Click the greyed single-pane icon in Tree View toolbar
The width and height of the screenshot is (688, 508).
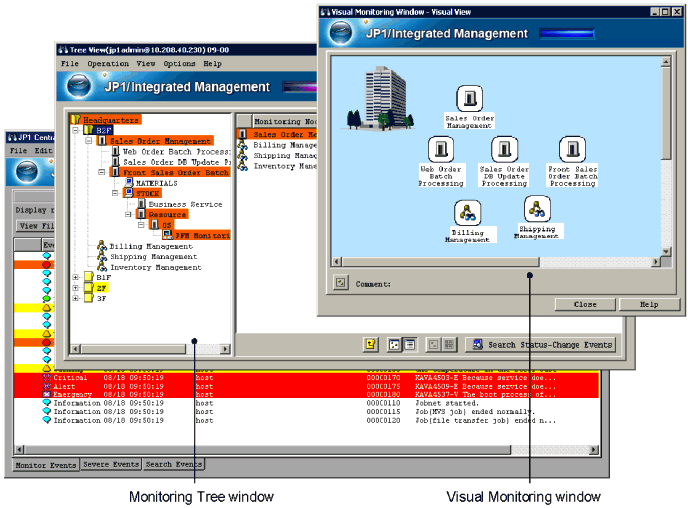(x=434, y=345)
